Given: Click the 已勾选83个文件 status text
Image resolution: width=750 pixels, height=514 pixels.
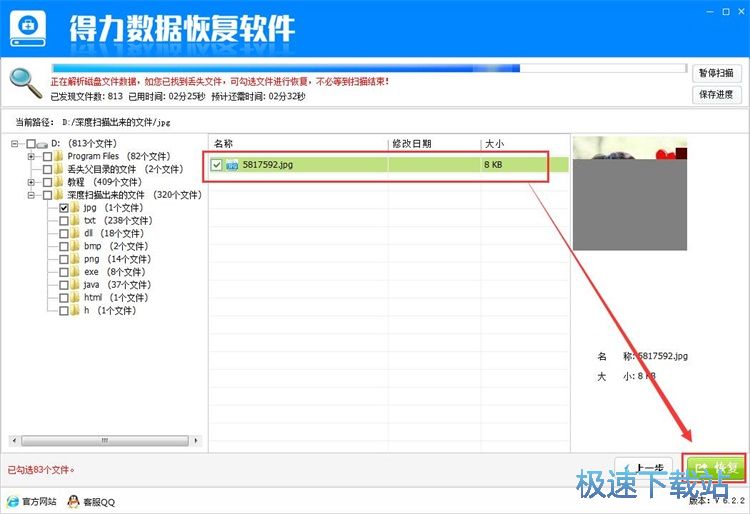Looking at the screenshot, I should [41, 470].
